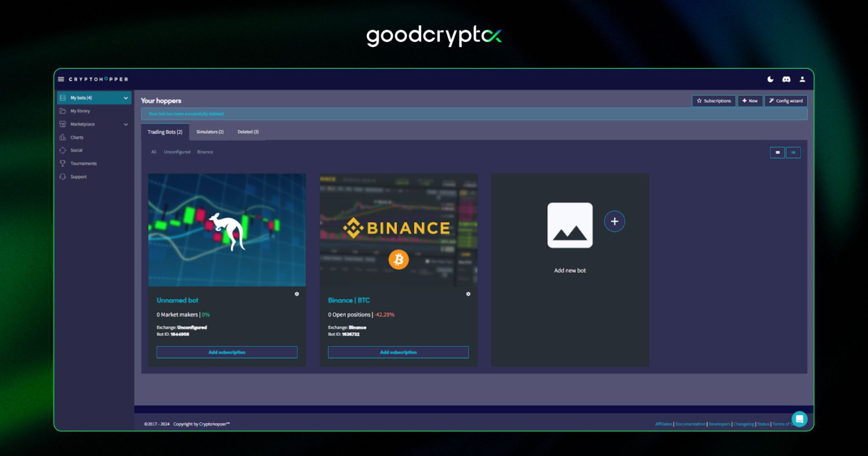Screen dimensions: 868x456
Task: Switch to Trading Bots (2) tab
Action: coord(165,132)
